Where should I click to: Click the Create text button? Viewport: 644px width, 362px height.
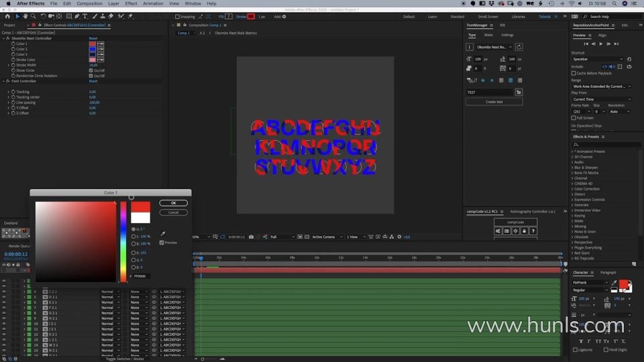coord(494,102)
